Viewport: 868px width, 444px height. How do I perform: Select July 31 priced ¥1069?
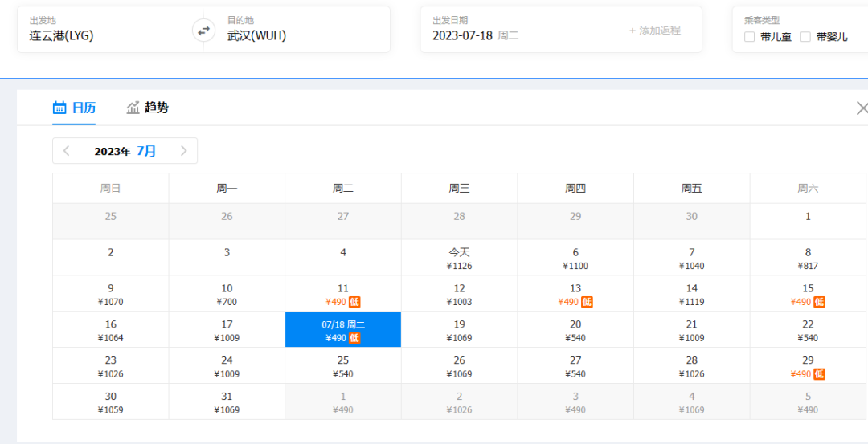coord(227,401)
